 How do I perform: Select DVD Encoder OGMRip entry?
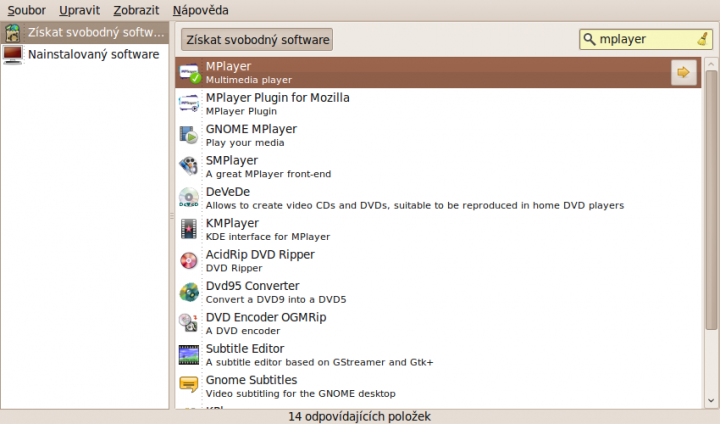(438, 323)
